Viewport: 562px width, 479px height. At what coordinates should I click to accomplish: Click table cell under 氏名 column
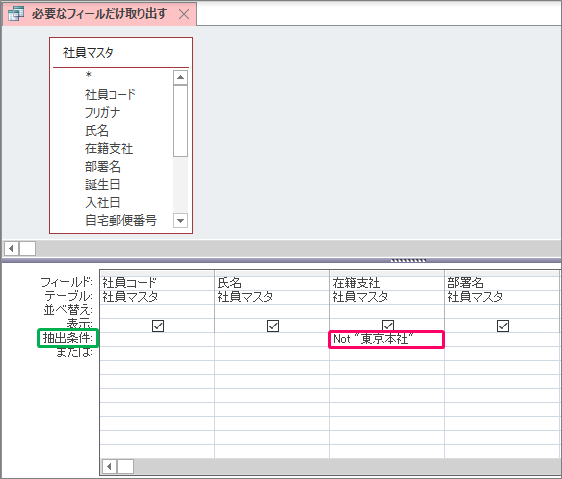(x=272, y=297)
